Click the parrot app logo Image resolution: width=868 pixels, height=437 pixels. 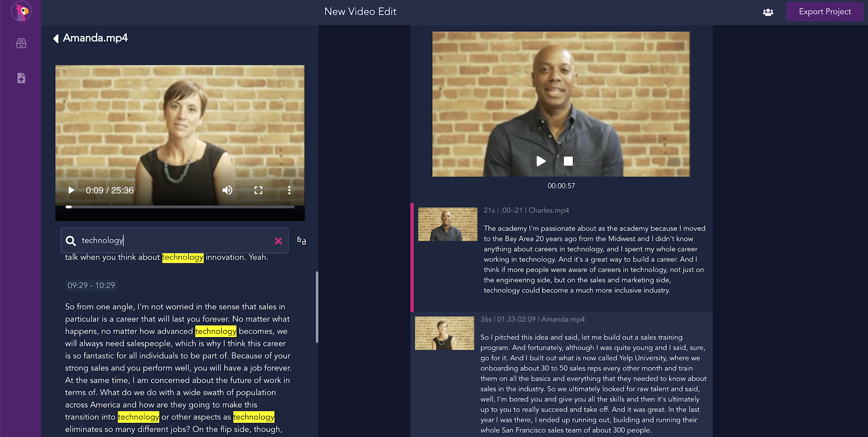click(21, 11)
